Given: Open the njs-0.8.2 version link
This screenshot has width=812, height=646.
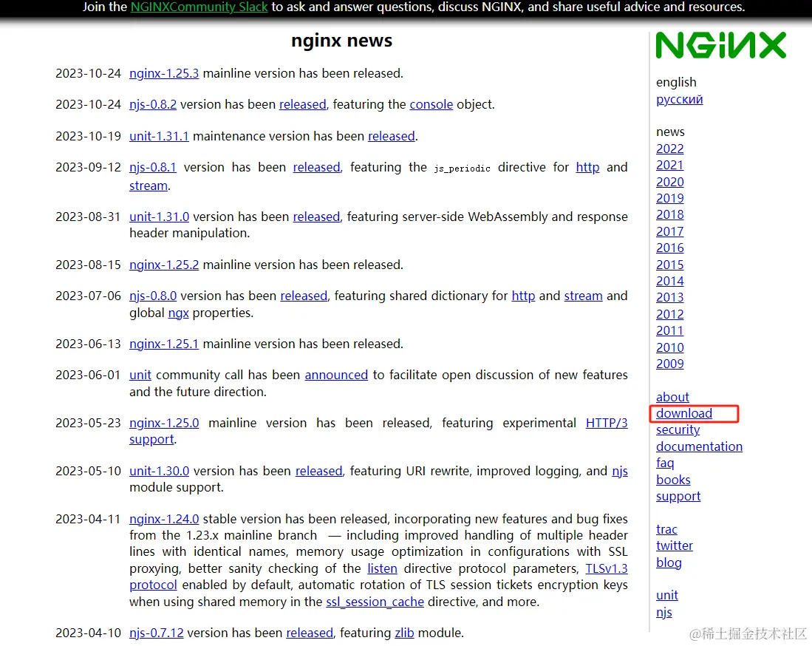Looking at the screenshot, I should (x=153, y=105).
